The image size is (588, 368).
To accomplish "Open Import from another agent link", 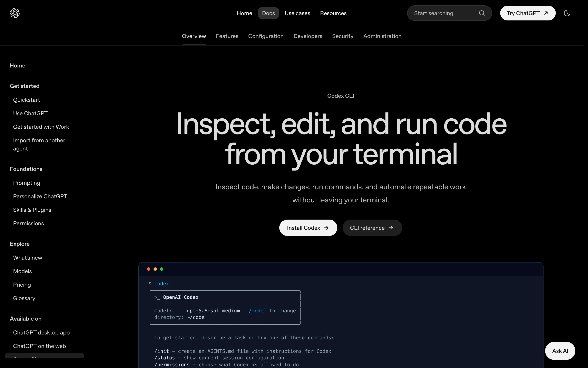I will pos(39,144).
